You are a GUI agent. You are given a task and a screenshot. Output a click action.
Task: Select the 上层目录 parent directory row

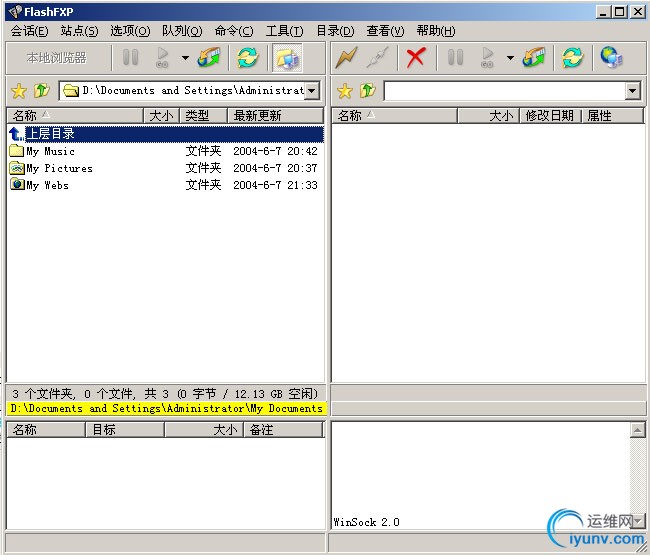tap(165, 134)
